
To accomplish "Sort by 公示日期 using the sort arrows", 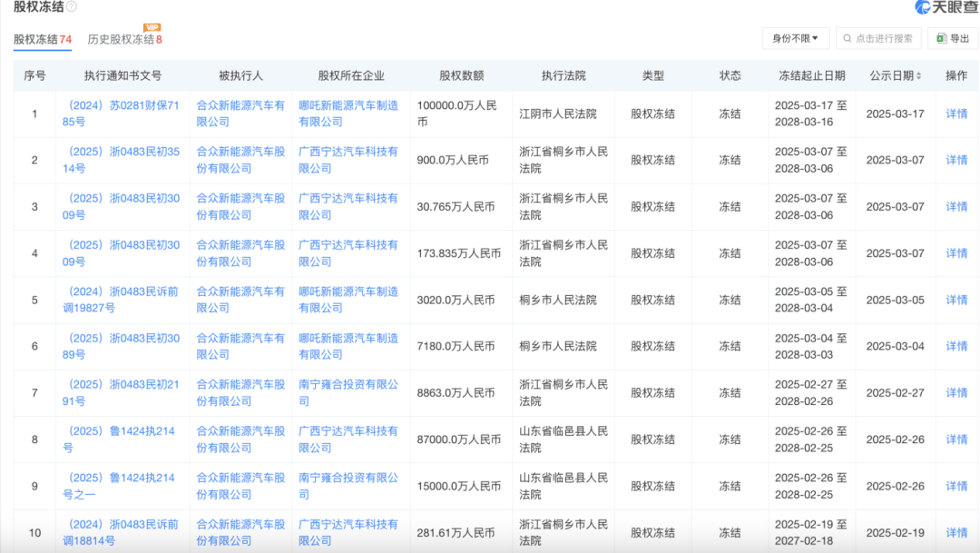I will click(x=918, y=75).
